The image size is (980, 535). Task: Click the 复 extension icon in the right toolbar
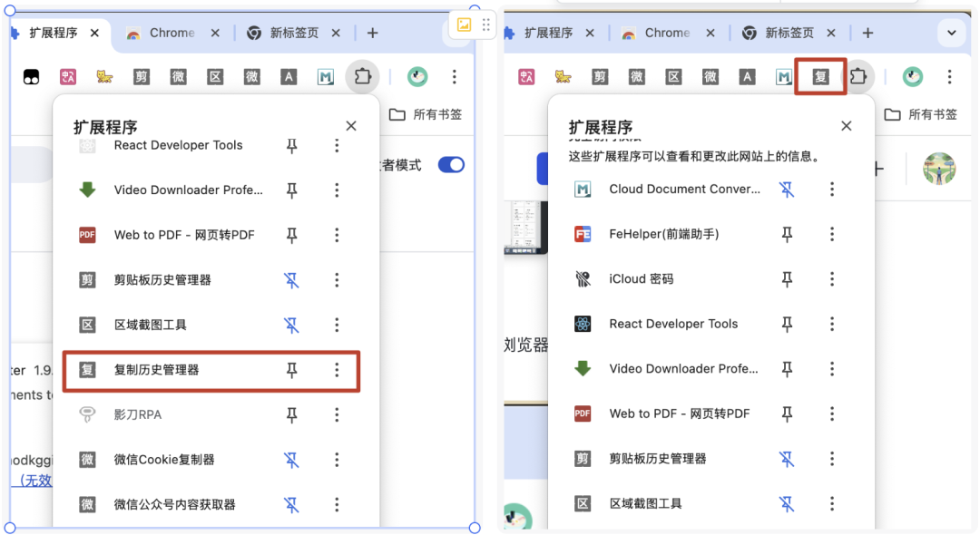pyautogui.click(x=820, y=77)
